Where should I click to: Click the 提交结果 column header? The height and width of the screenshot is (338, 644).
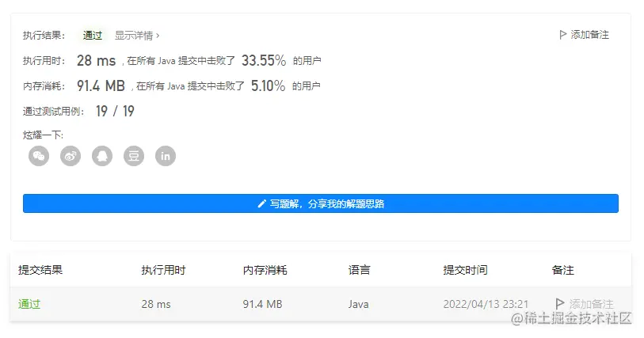[x=40, y=270]
